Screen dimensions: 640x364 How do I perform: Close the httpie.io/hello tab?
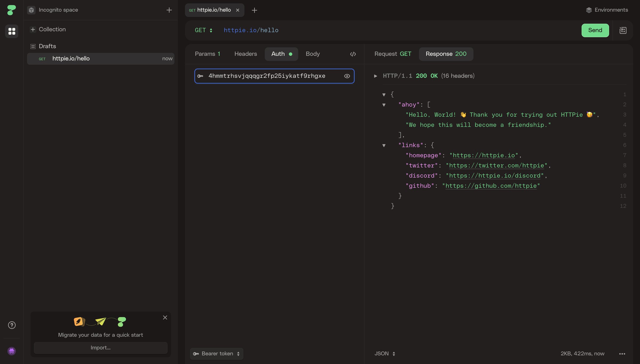click(x=238, y=10)
